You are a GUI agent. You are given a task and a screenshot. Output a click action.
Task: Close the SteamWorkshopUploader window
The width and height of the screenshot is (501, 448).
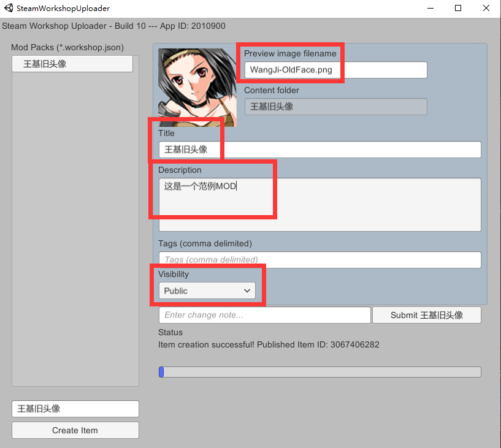486,9
